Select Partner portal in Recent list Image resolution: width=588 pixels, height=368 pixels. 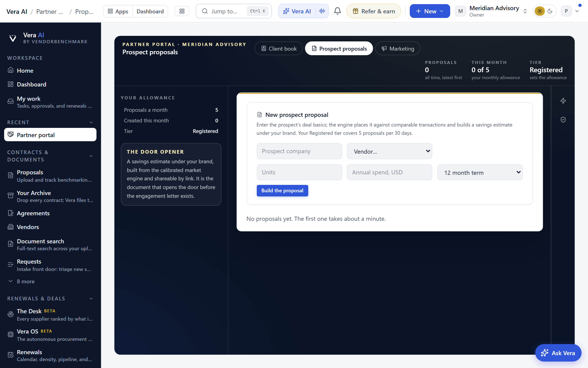coord(50,135)
